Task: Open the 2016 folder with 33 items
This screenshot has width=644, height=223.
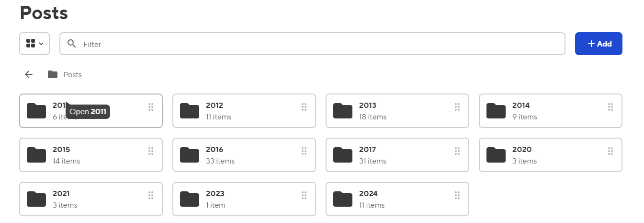Action: click(x=215, y=150)
